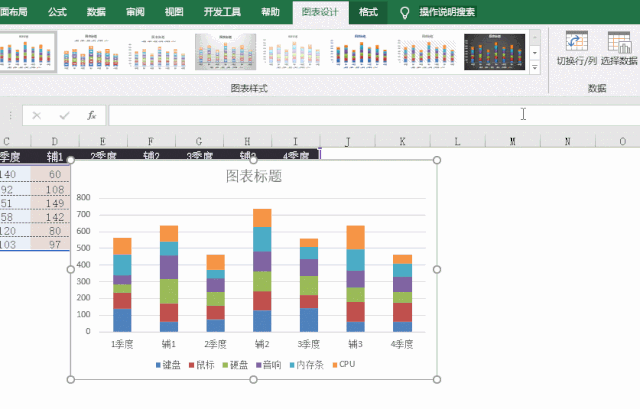Click the 图表标题 chart title

tap(254, 176)
